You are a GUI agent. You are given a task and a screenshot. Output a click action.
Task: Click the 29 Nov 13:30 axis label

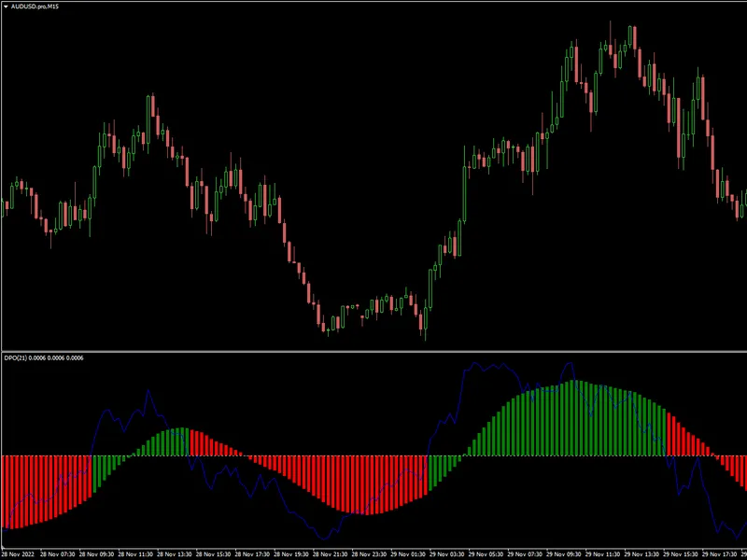pyautogui.click(x=642, y=554)
